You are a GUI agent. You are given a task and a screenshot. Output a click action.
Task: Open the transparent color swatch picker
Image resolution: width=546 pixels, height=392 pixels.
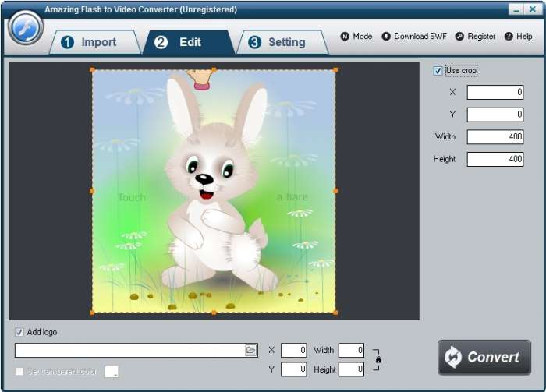point(112,372)
